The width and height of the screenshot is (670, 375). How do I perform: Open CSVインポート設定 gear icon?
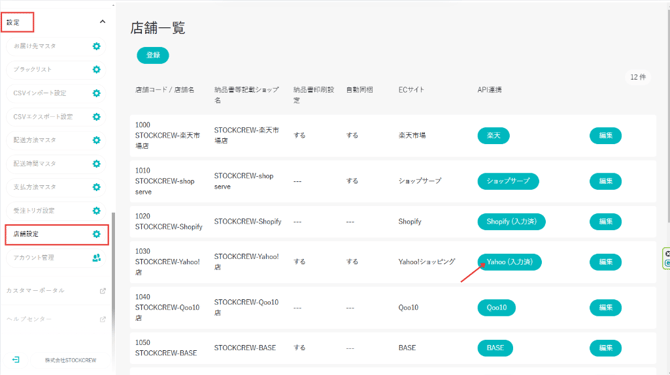tap(97, 93)
